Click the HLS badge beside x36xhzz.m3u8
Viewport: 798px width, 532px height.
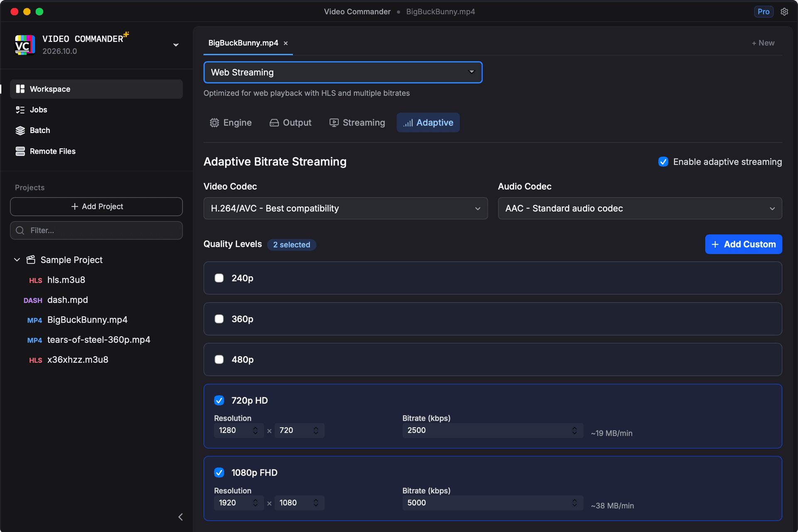[35, 360]
